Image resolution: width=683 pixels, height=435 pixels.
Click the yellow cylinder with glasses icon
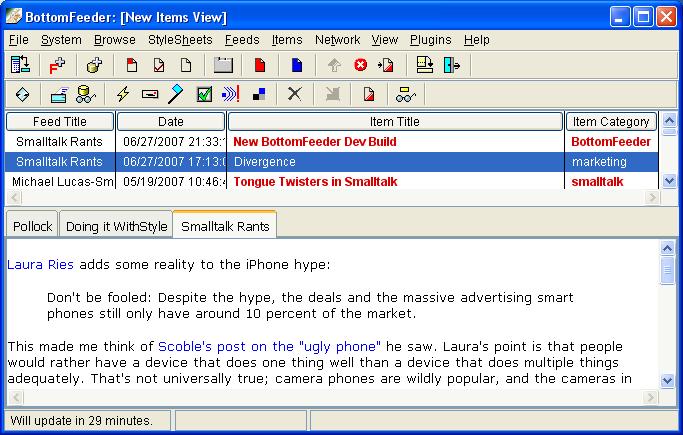pos(86,94)
